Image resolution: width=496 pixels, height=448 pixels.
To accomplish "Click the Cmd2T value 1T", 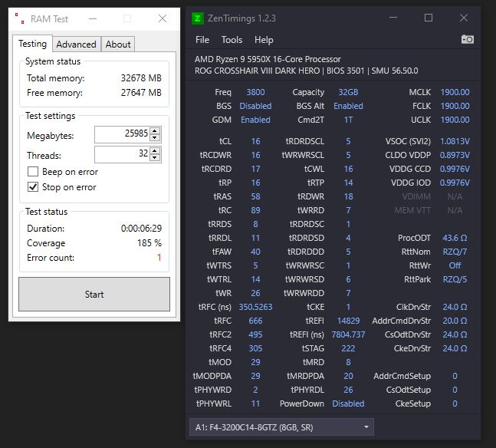I will click(x=348, y=120).
